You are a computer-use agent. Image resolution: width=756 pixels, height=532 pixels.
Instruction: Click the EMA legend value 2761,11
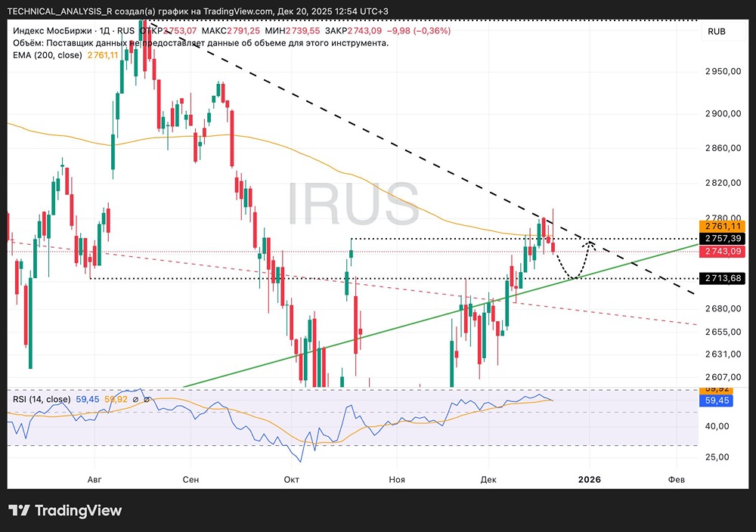(103, 55)
